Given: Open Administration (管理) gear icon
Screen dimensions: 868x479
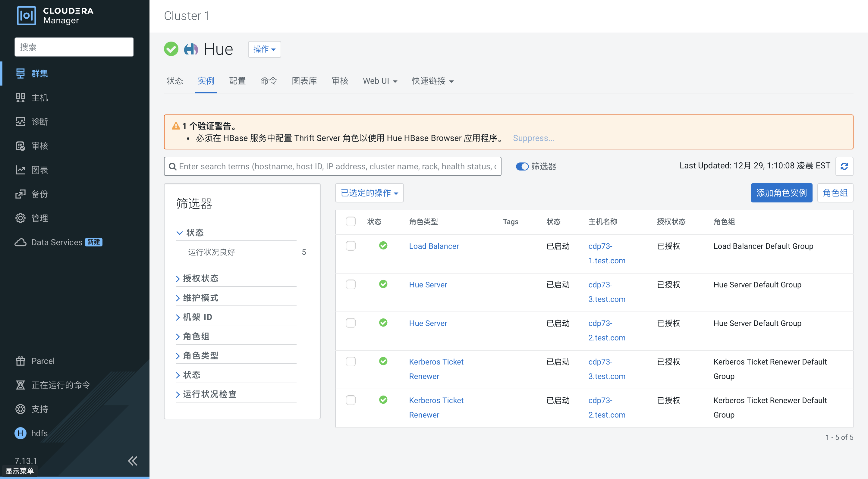Looking at the screenshot, I should 20,218.
